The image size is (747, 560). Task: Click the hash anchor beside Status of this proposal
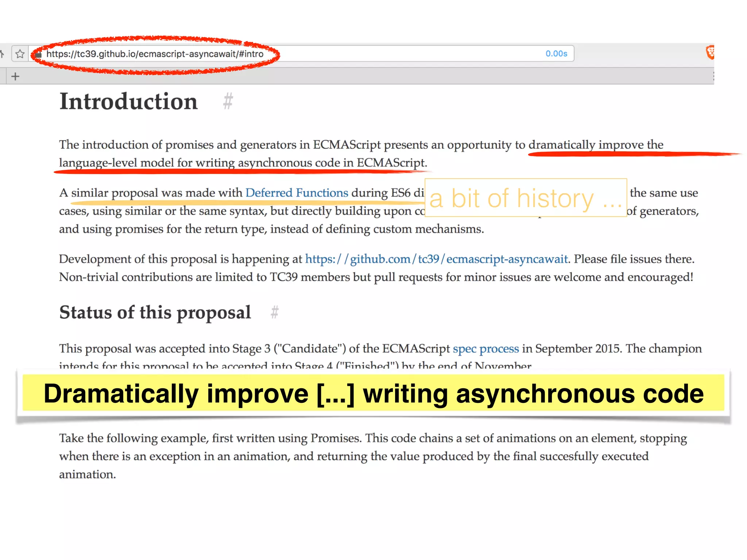(275, 312)
